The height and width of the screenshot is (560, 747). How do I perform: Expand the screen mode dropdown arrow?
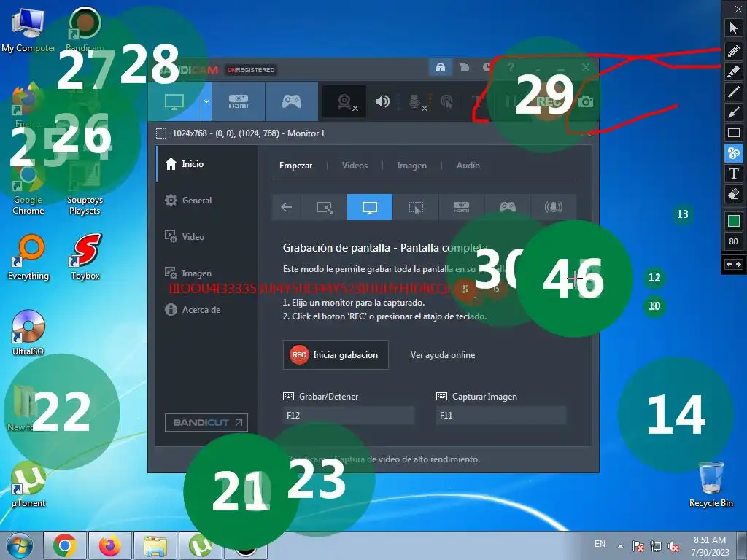point(206,101)
